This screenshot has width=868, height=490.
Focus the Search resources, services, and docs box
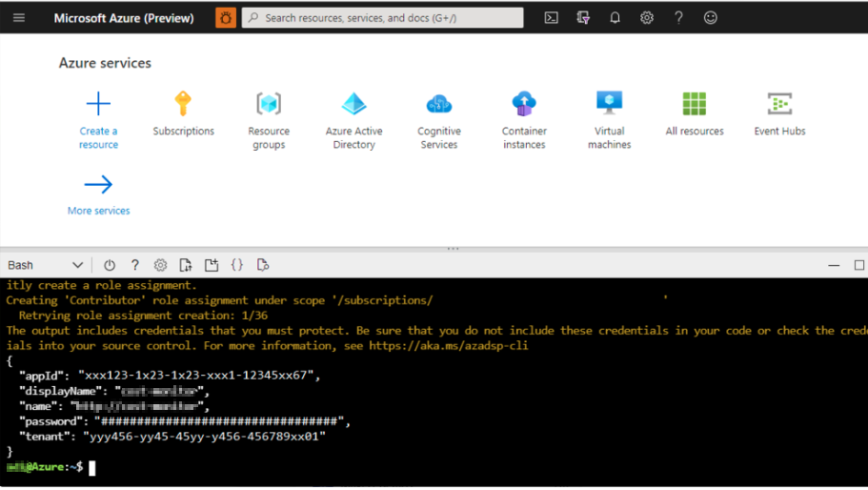click(382, 18)
